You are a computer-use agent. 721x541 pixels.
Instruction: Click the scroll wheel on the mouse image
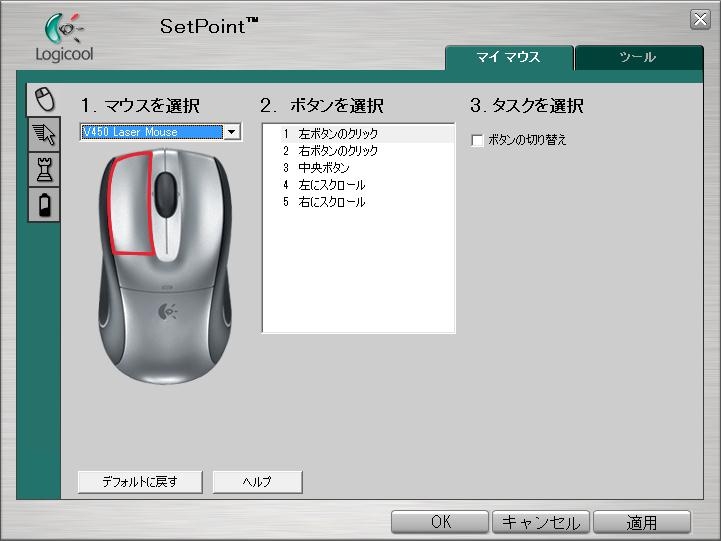(x=166, y=194)
